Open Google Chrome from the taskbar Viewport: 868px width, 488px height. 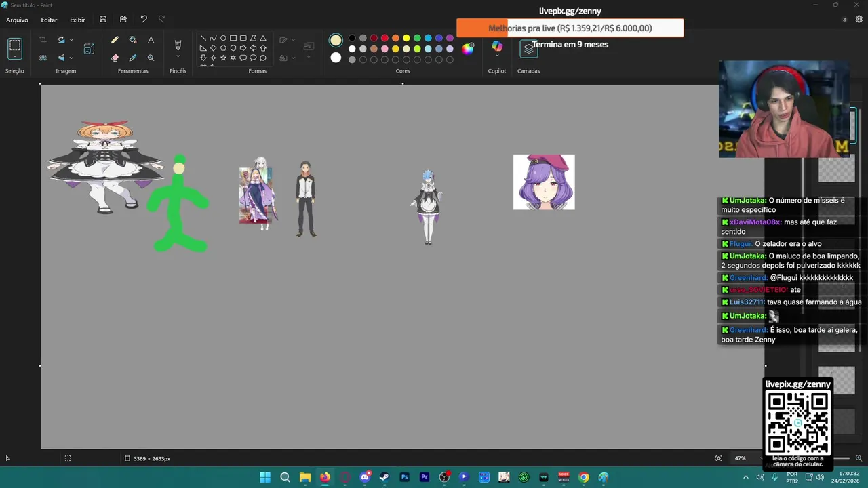tap(584, 477)
